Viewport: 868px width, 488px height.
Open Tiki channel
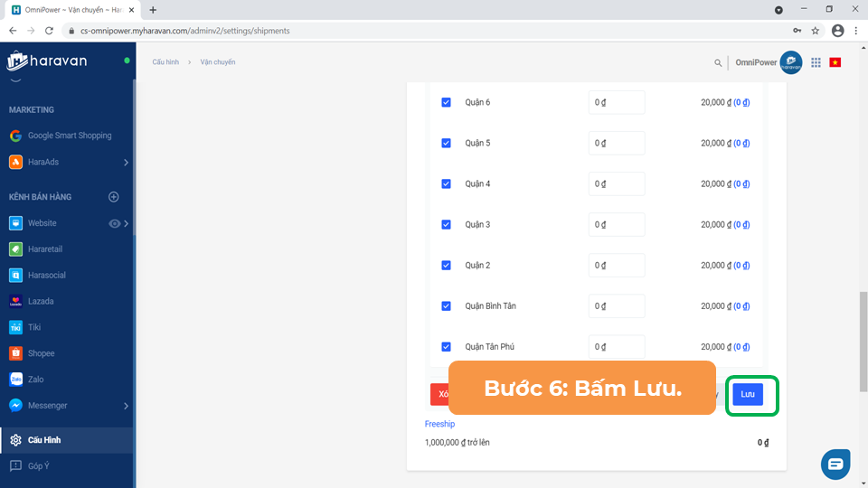tap(33, 327)
